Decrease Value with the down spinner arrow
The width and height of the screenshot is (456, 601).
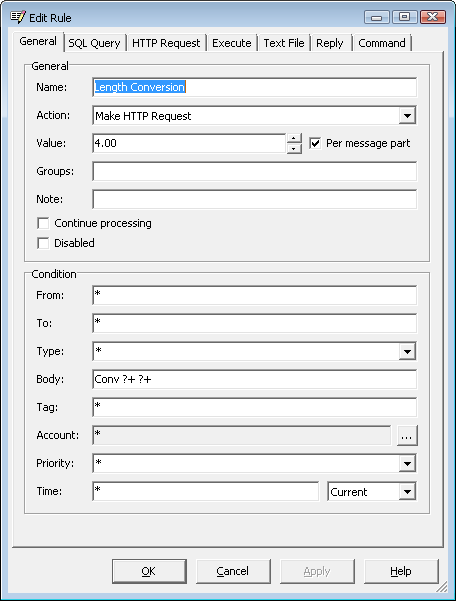pyautogui.click(x=294, y=148)
